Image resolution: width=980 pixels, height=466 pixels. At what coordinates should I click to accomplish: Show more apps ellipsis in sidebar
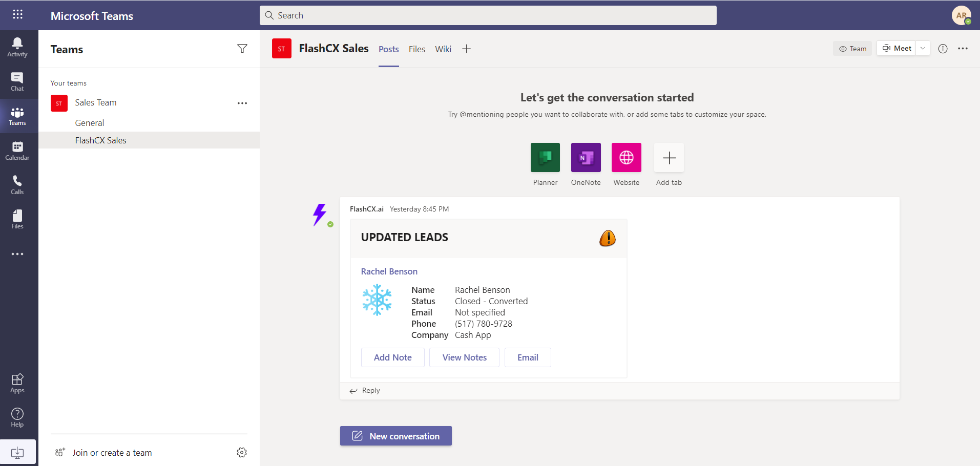pyautogui.click(x=17, y=254)
